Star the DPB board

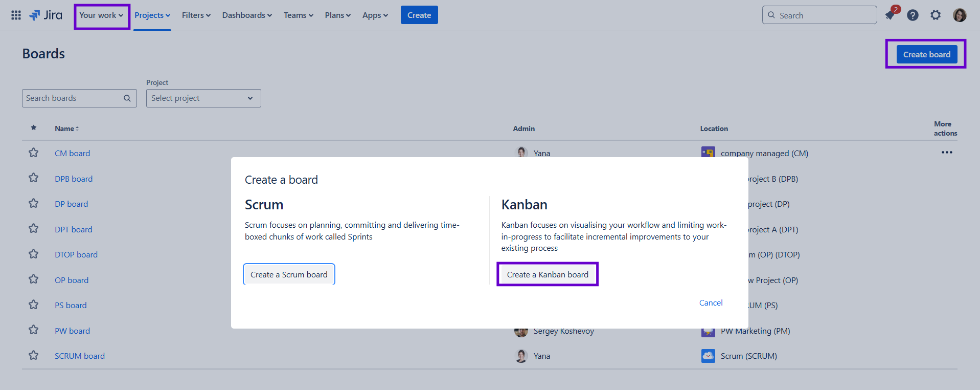34,178
